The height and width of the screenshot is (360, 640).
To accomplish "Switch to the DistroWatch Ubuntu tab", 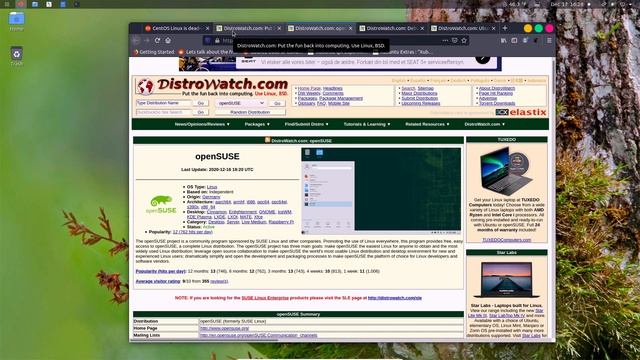I will [463, 28].
